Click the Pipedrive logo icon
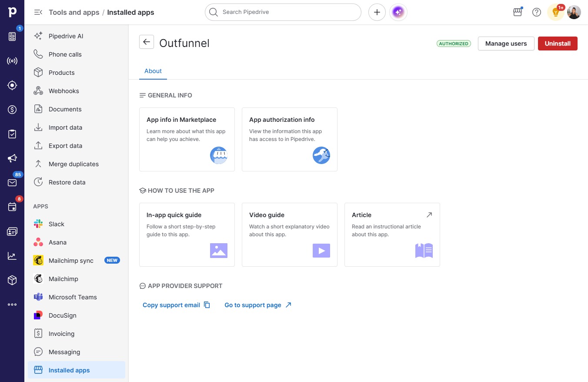Image resolution: width=588 pixels, height=382 pixels. (12, 12)
